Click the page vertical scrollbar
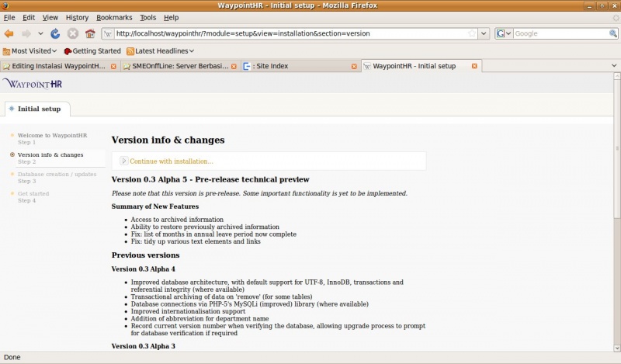 tap(617, 148)
